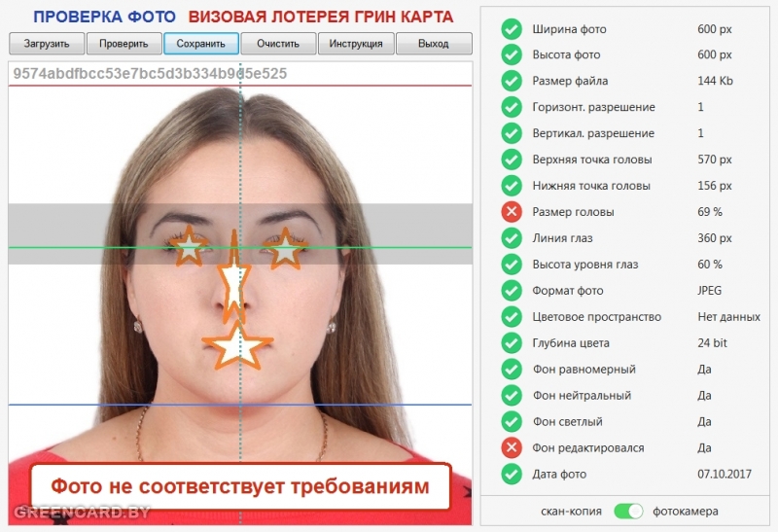
Task: Click the Выход button
Action: (434, 44)
